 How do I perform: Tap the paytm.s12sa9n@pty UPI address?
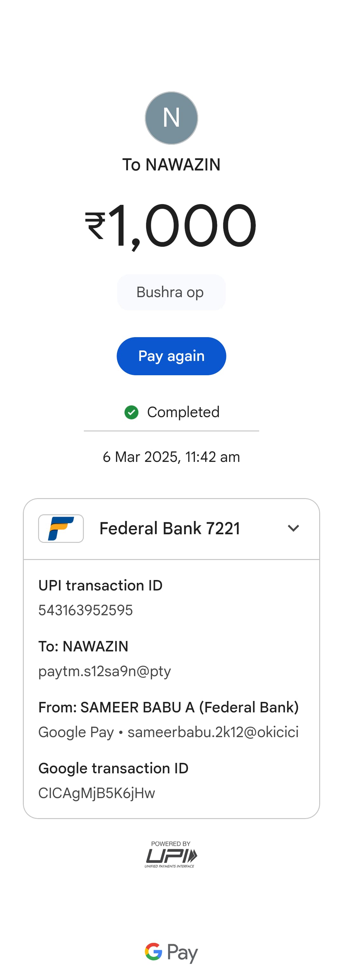coord(105,671)
